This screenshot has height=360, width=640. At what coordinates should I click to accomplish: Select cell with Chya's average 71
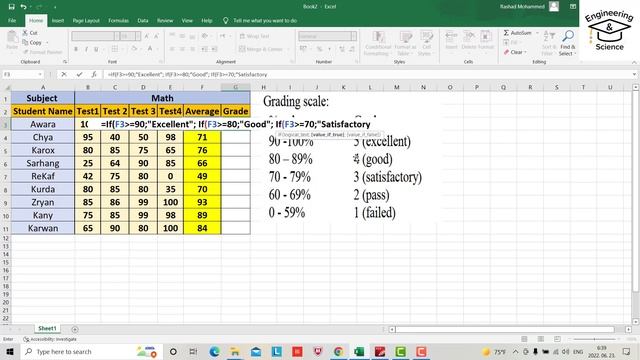[x=202, y=137]
